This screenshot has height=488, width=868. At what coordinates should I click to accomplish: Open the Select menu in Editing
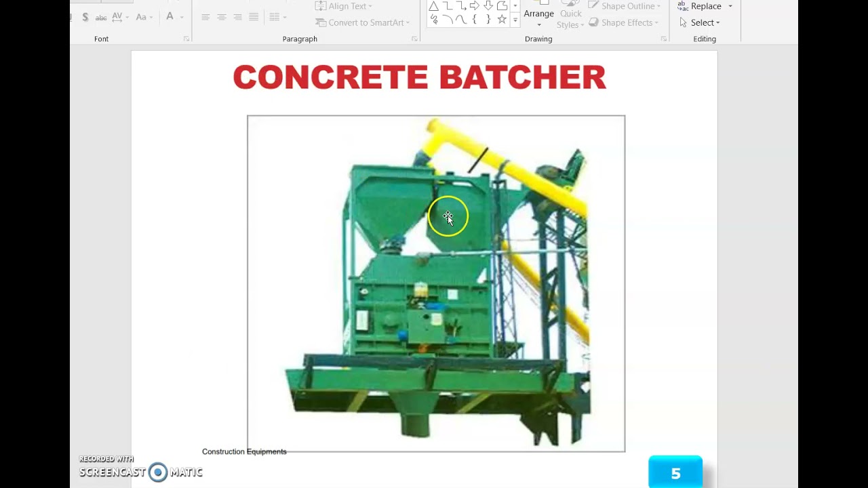pyautogui.click(x=700, y=22)
